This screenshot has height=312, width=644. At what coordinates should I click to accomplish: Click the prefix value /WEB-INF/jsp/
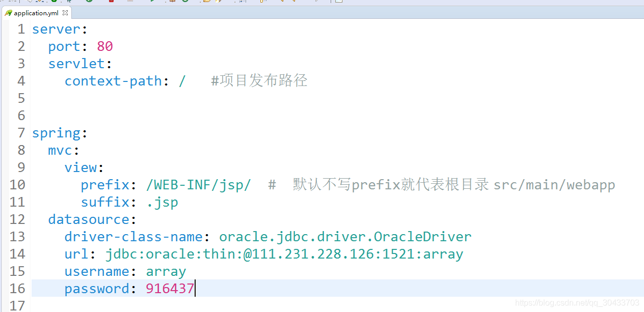[x=198, y=185]
